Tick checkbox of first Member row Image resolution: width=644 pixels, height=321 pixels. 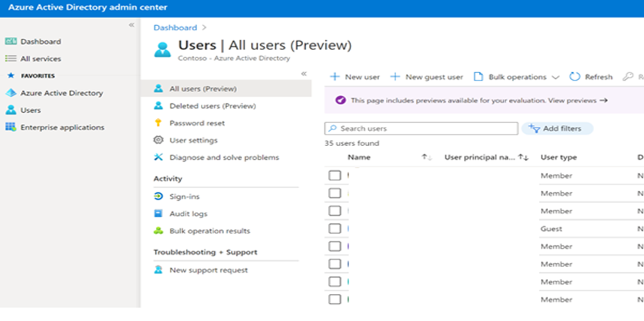coord(334,175)
